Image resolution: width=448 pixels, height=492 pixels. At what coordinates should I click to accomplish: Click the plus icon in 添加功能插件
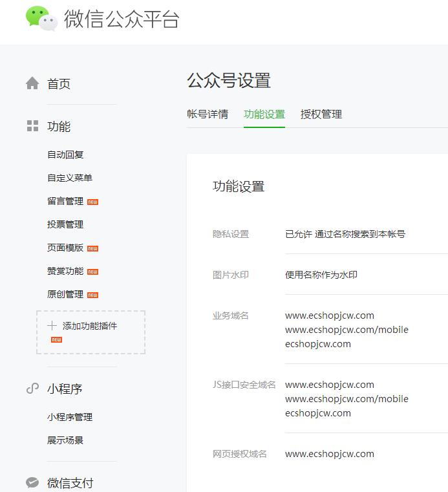[52, 326]
